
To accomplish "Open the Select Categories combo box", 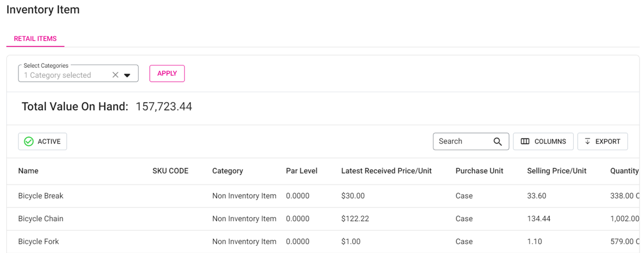I will tap(64, 75).
